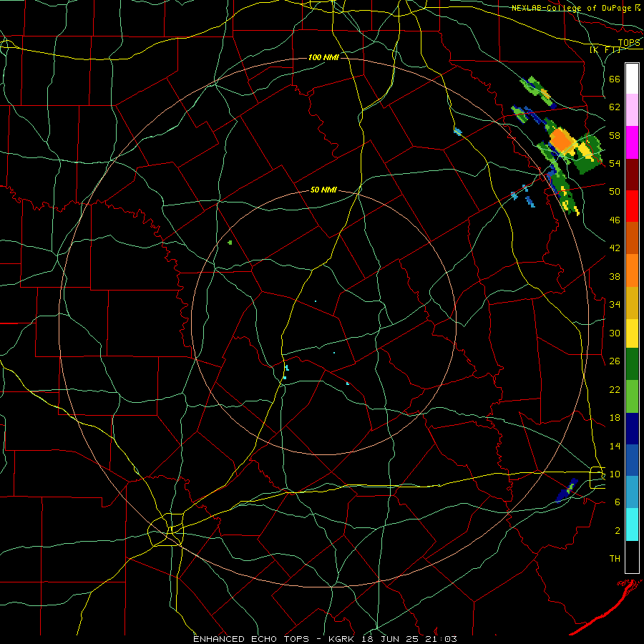Viewport: 644px width, 644px height.
Task: Click the 50 NMI range ring label
Action: [323, 190]
